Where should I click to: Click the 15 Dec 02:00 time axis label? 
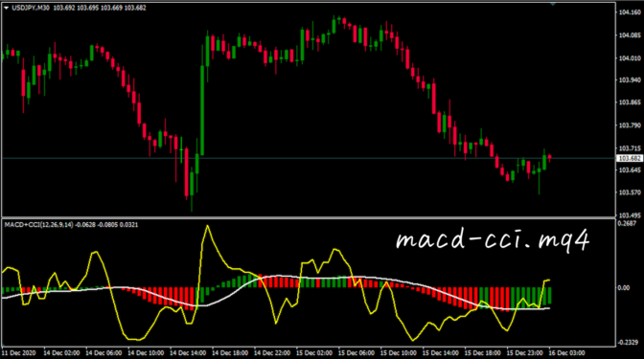tap(314, 353)
